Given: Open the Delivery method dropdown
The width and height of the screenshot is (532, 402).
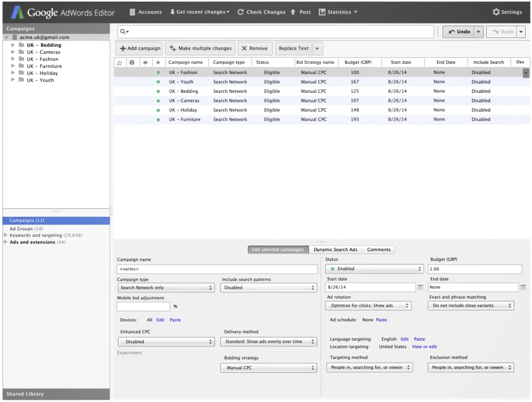Looking at the screenshot, I should coord(268,342).
